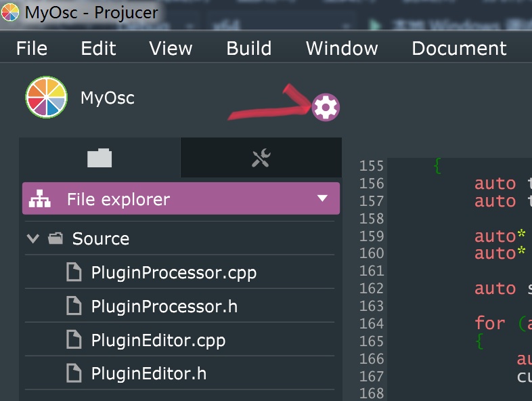Viewport: 532px width, 401px height.
Task: Open PluginProcessor.cpp in the file tree
Action: (173, 273)
